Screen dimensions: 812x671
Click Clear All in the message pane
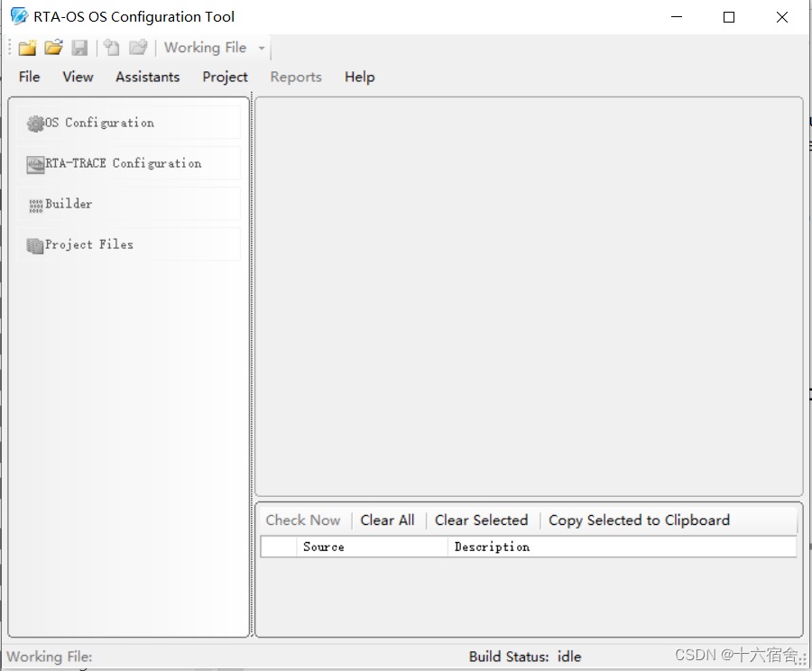[387, 519]
